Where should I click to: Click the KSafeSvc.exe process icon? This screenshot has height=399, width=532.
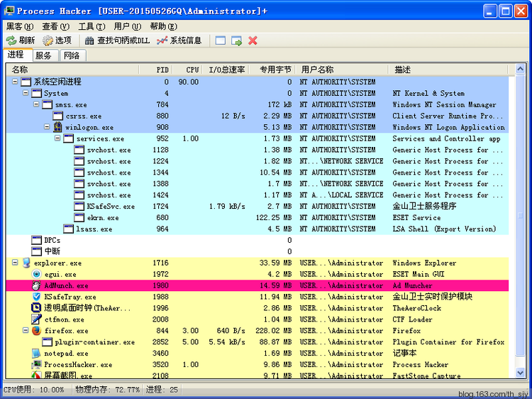click(79, 206)
